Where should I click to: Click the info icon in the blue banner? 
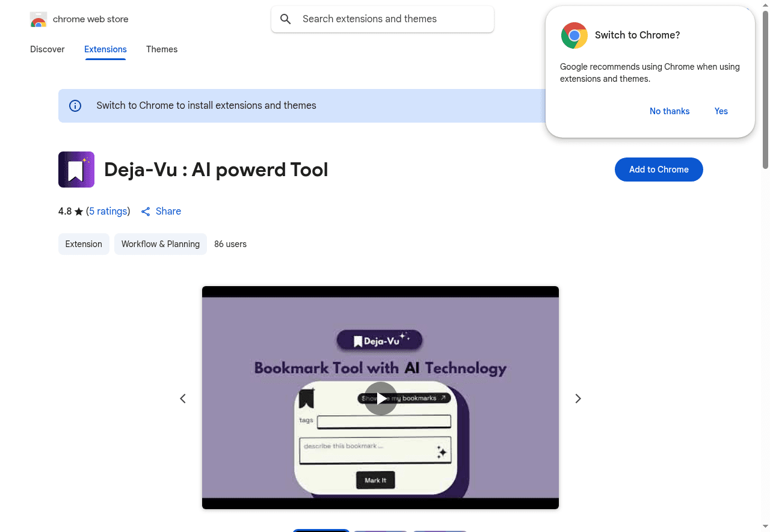(75, 106)
